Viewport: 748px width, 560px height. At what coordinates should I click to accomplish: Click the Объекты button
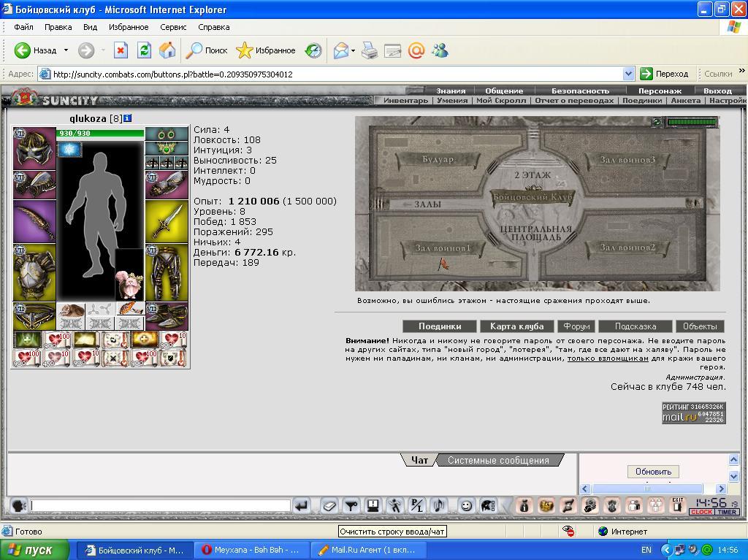pyautogui.click(x=700, y=326)
